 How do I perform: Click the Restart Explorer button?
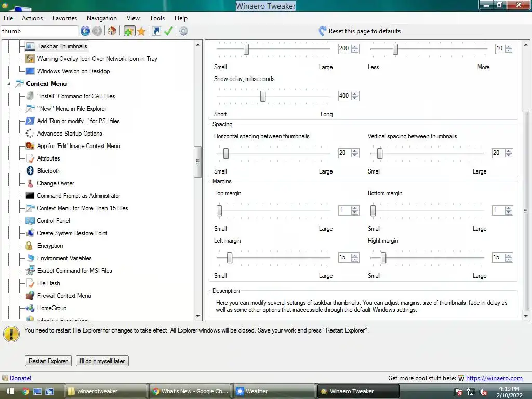[48, 361]
